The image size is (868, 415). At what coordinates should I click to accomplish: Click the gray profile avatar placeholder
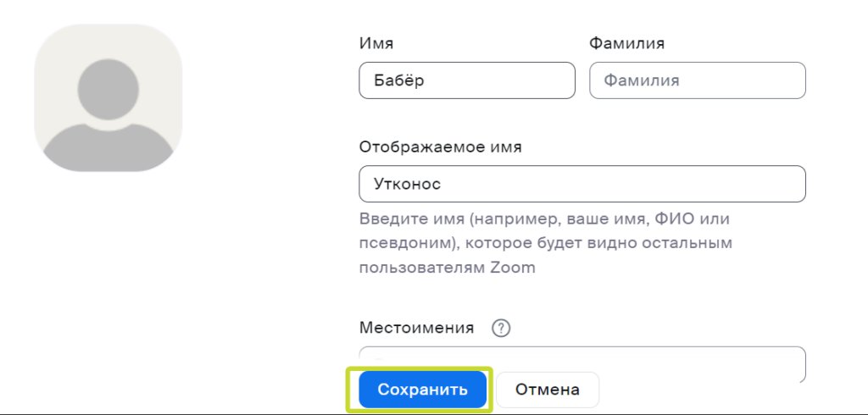pyautogui.click(x=108, y=98)
